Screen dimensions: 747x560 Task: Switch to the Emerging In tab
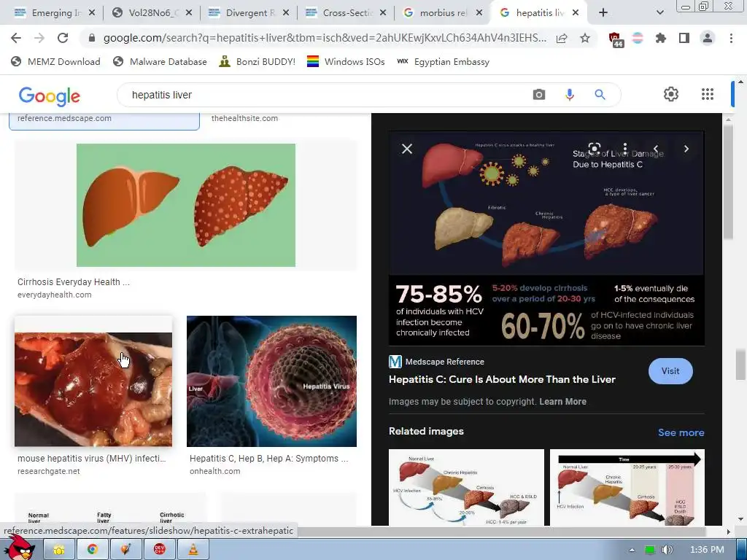[x=54, y=13]
